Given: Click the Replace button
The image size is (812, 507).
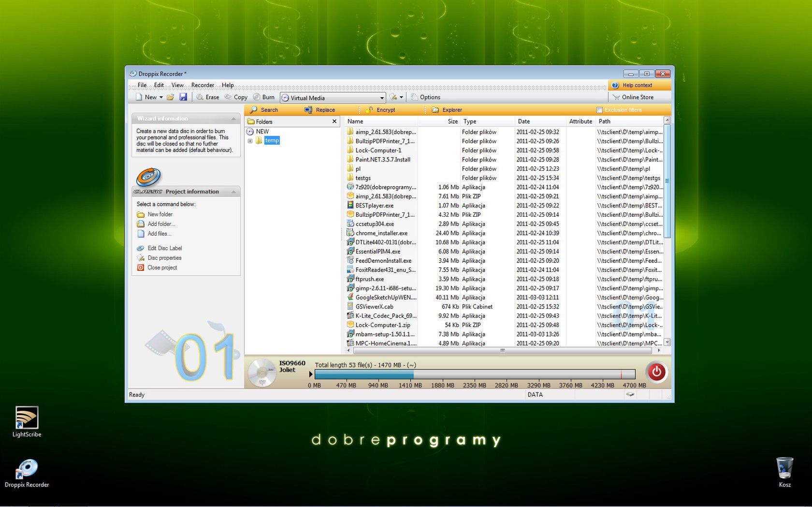Looking at the screenshot, I should pos(319,110).
